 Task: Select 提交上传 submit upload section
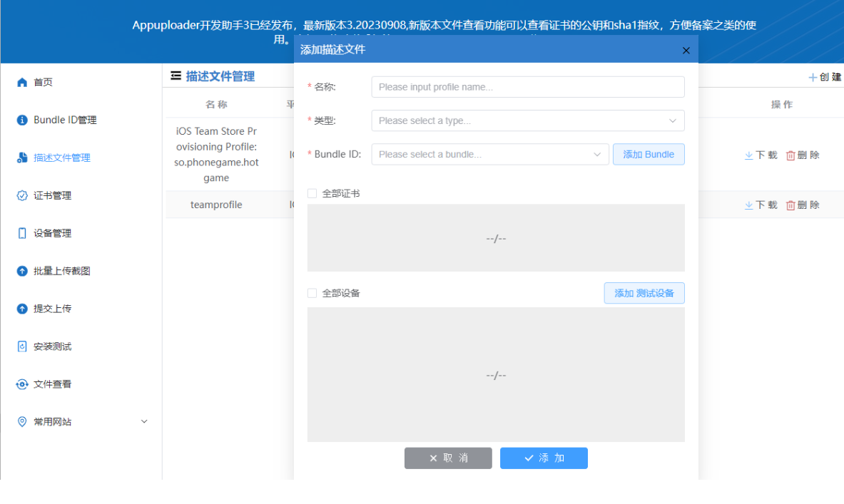point(50,308)
